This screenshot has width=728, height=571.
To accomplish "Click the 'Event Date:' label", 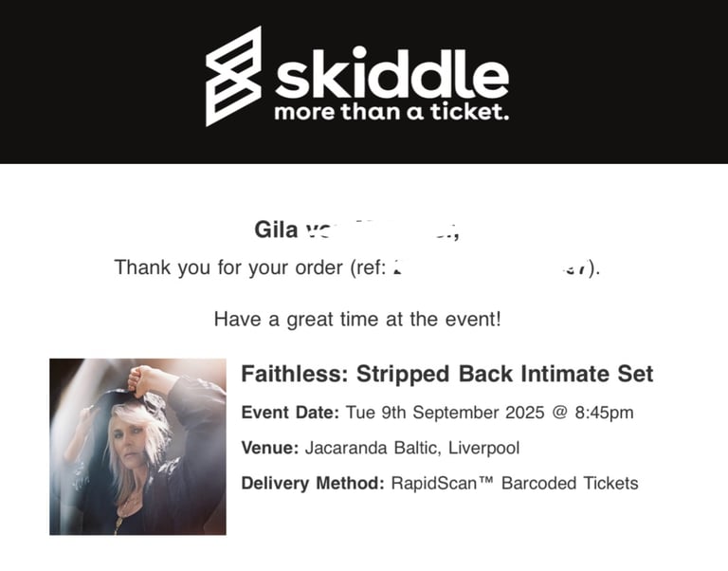I will point(291,412).
